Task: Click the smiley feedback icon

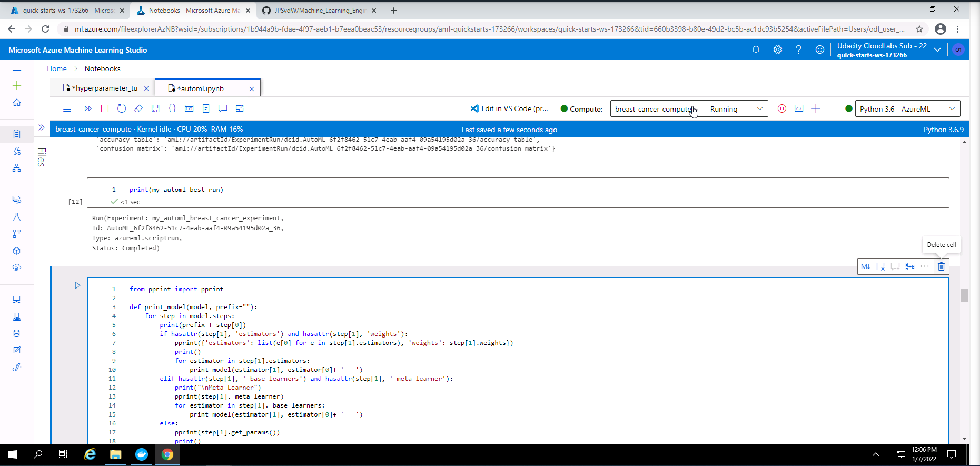Action: [x=819, y=49]
